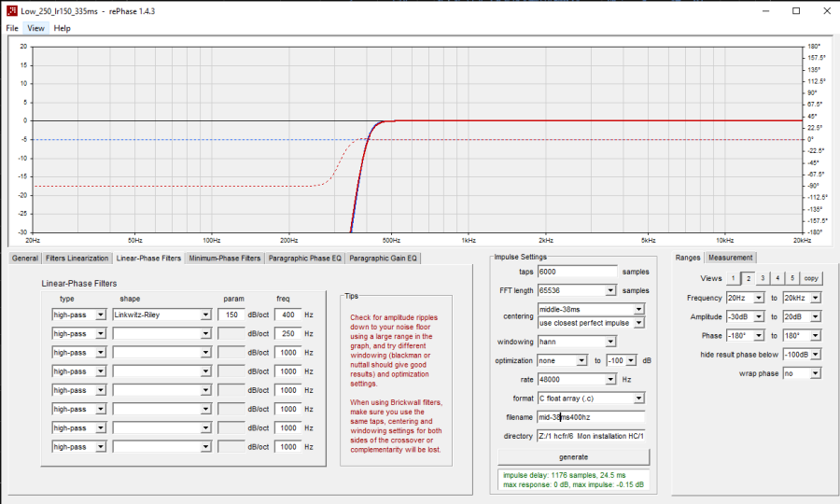The image size is (840, 504).
Task: Switch to the Minimum-Phase Filters tab
Action: (224, 259)
